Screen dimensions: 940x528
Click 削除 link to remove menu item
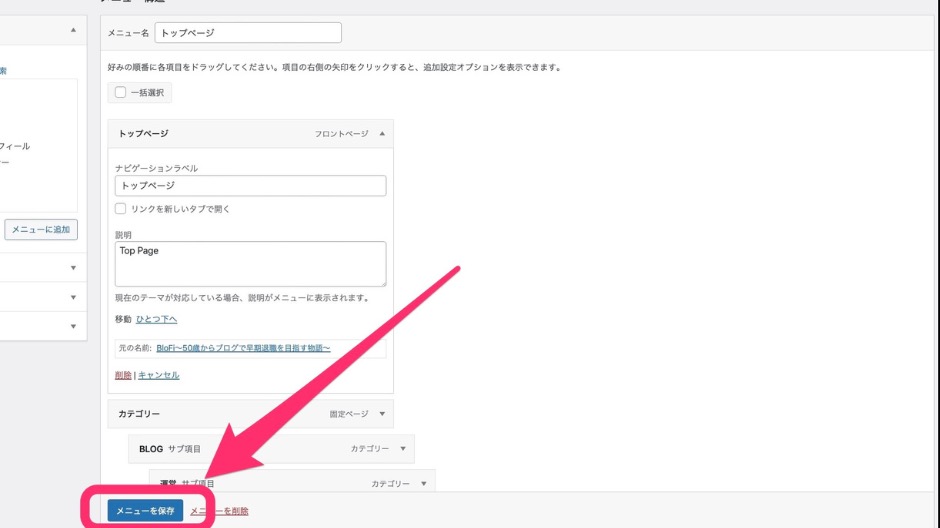[123, 375]
